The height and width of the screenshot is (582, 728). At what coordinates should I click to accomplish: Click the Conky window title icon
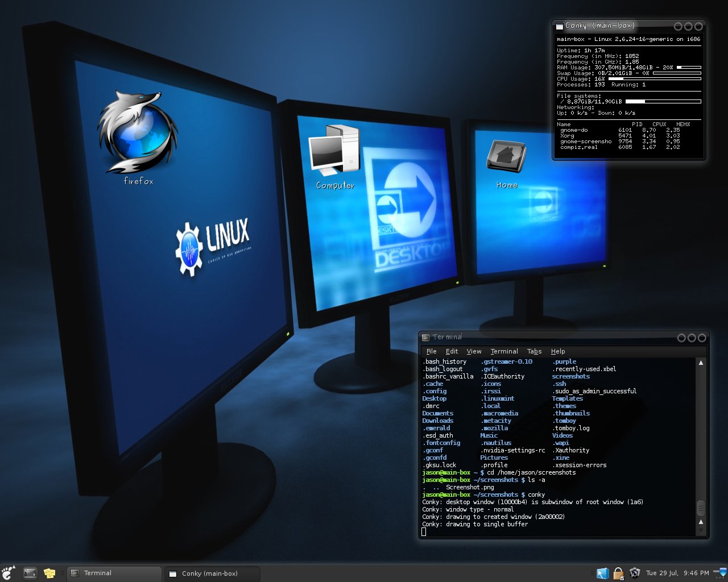point(559,26)
